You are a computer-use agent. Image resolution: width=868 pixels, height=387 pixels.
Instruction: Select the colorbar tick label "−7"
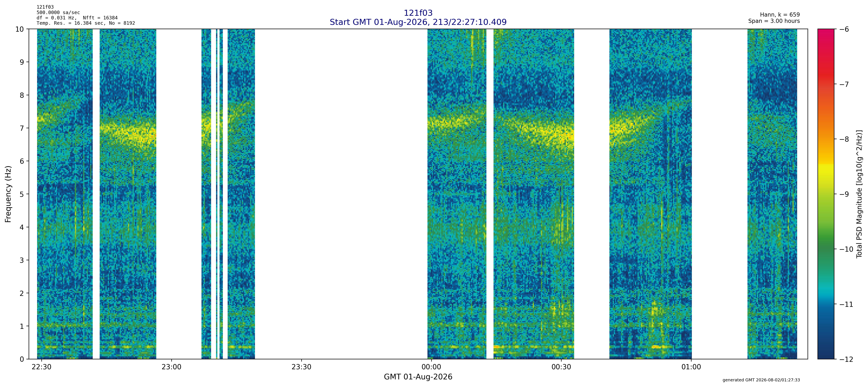(843, 84)
